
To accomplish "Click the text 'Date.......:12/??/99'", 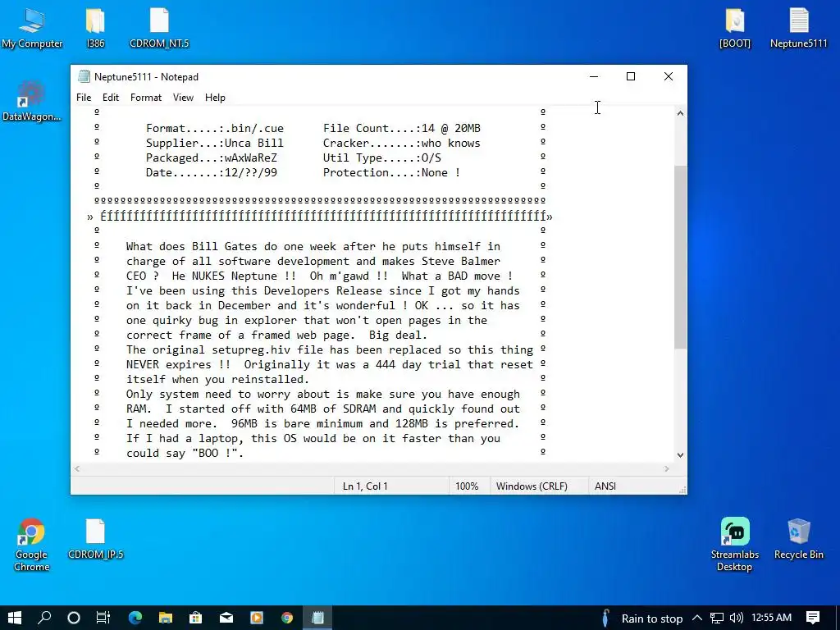I will [x=212, y=172].
